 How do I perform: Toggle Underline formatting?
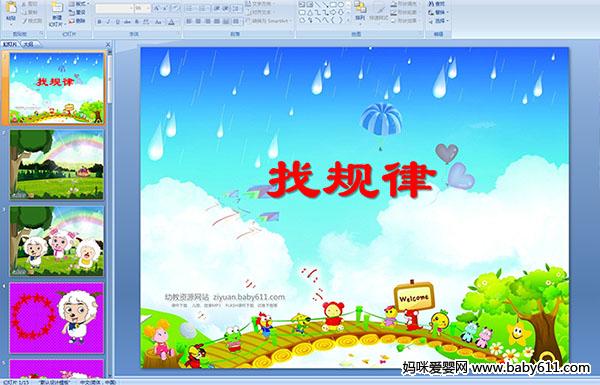tap(117, 22)
